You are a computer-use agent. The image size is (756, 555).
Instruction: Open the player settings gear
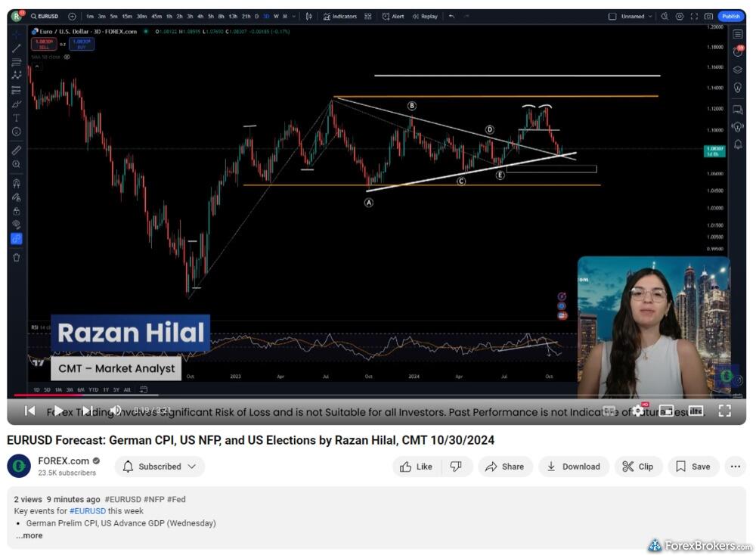coord(639,411)
